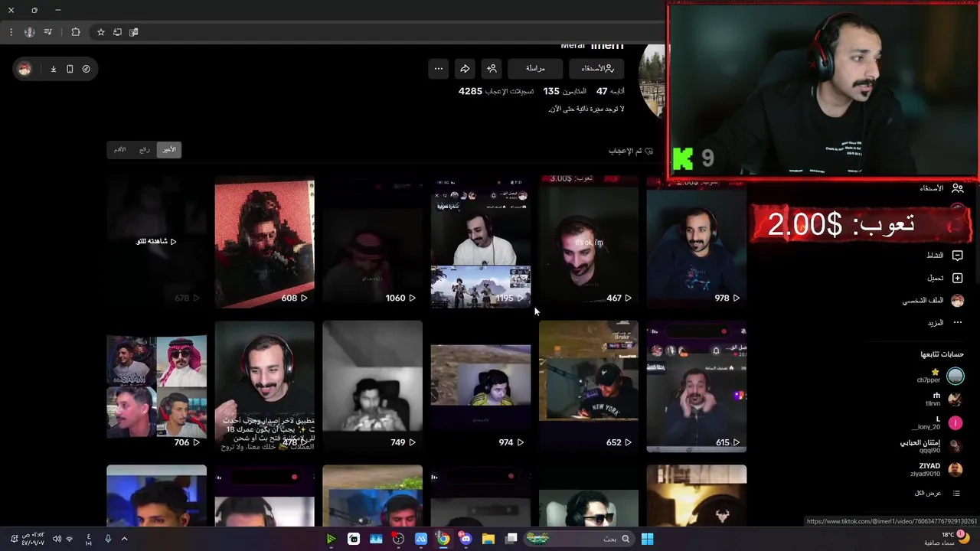Open the video thumbnail with 467 views
The height and width of the screenshot is (551, 980).
tap(588, 242)
